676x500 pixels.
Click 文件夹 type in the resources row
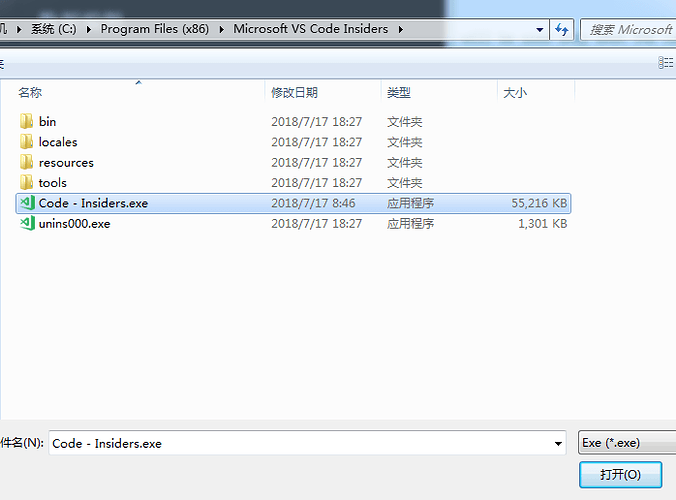point(404,162)
